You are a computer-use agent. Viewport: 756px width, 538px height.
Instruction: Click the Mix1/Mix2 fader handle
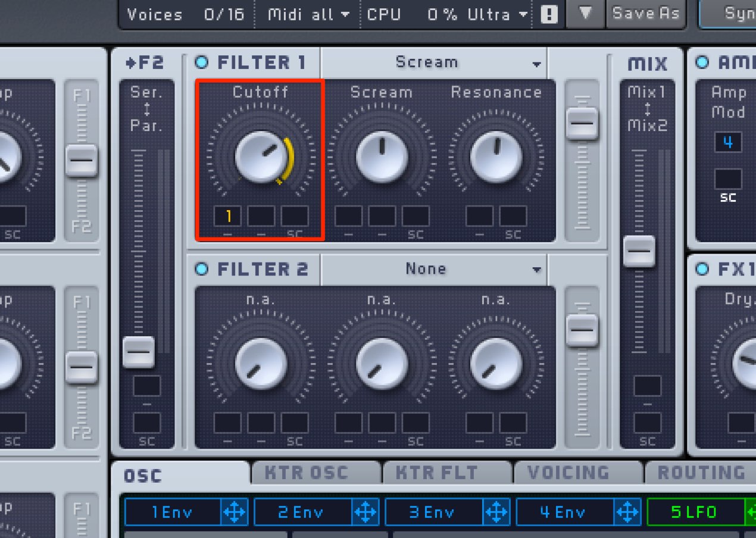point(639,251)
